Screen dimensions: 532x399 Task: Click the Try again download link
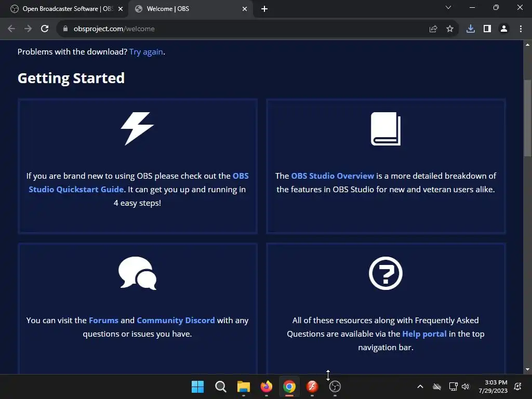[146, 52]
